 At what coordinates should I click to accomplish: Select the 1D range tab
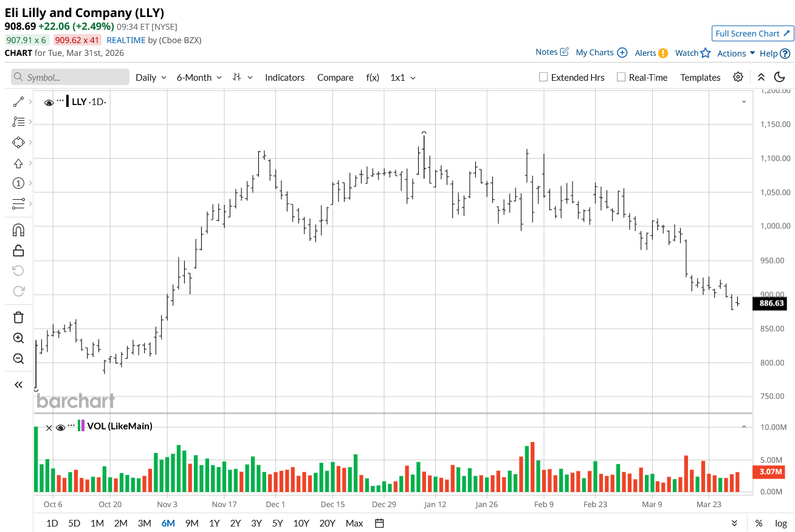pos(52,523)
